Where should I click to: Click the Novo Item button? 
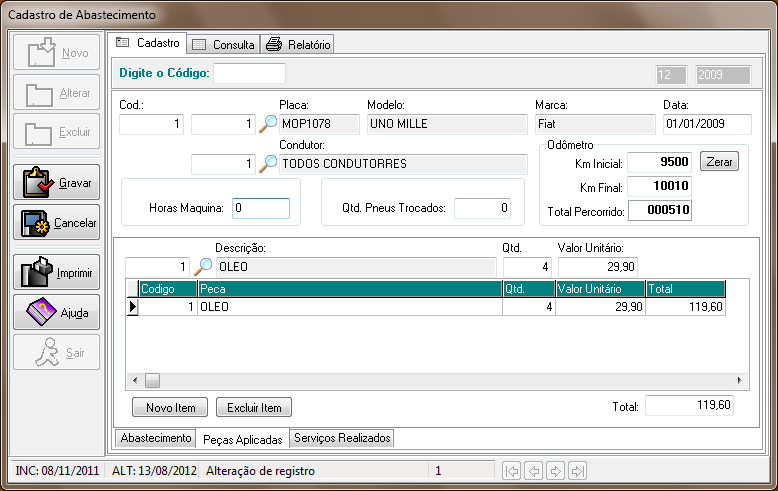(x=170, y=407)
